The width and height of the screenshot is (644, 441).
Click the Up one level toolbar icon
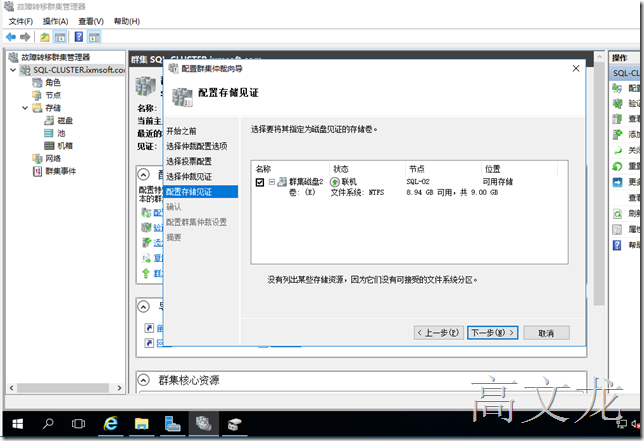coord(45,37)
